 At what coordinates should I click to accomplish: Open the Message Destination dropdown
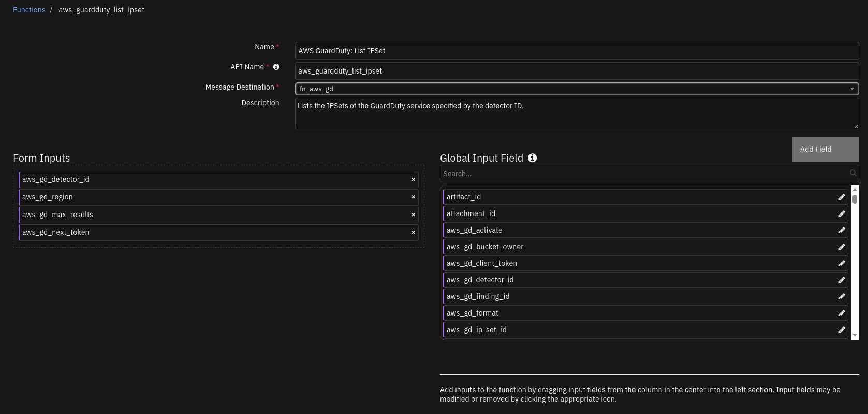click(x=577, y=89)
